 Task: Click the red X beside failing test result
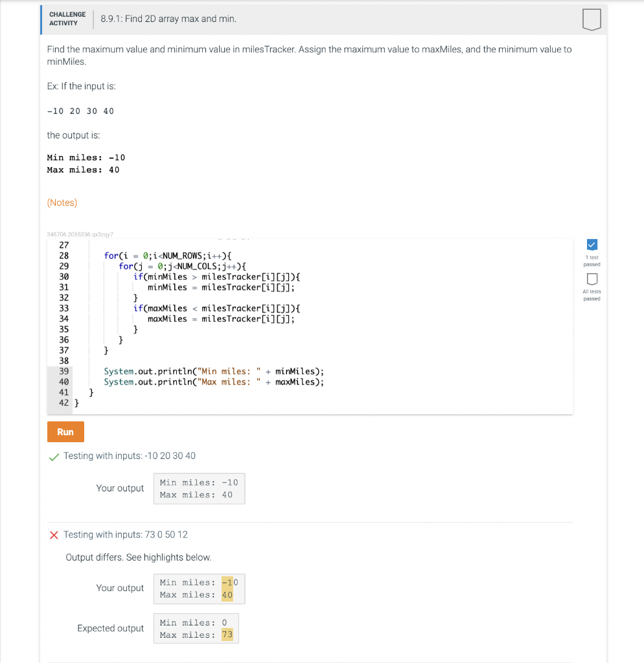click(54, 534)
